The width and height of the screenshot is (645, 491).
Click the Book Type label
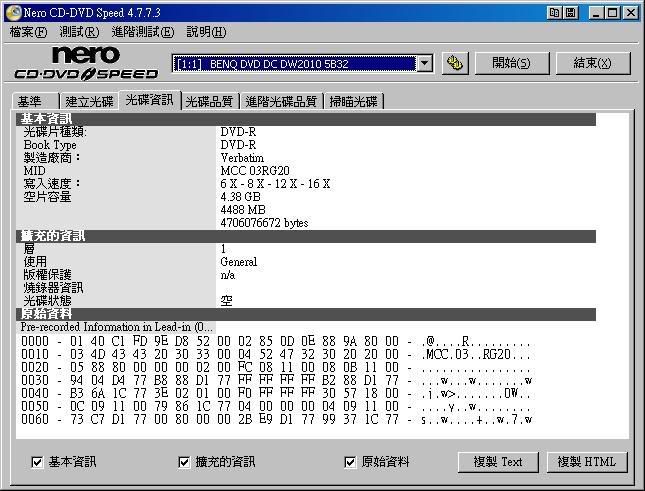click(x=50, y=145)
